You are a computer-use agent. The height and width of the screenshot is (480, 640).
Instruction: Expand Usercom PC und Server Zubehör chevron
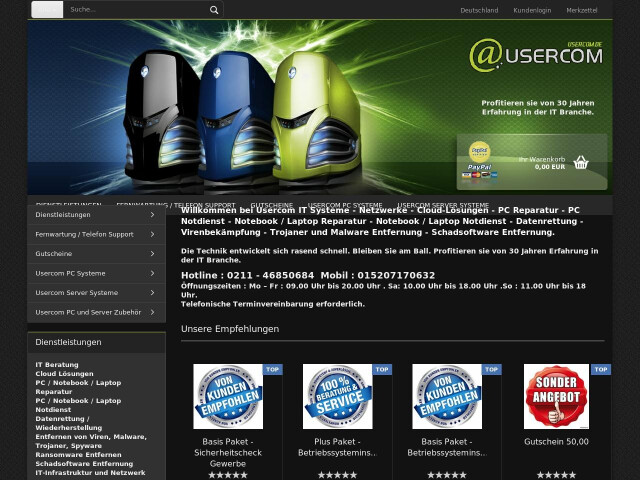(152, 312)
